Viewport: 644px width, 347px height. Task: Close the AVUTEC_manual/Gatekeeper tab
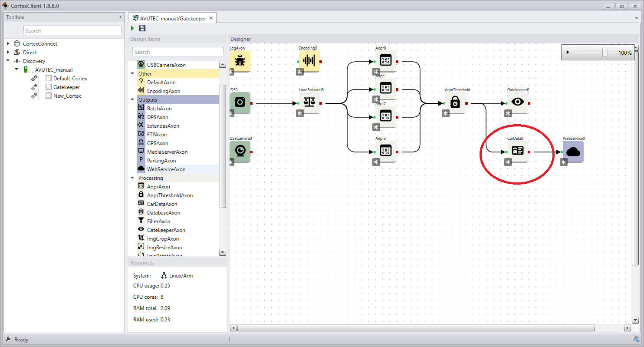tap(211, 18)
